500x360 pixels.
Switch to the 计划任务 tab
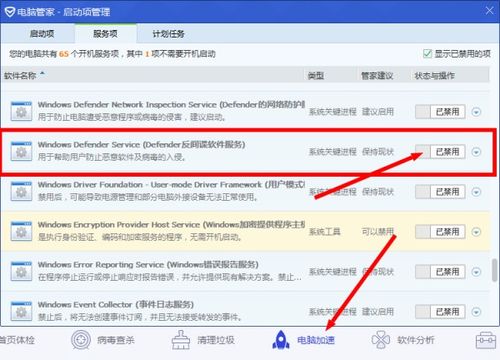[x=168, y=33]
